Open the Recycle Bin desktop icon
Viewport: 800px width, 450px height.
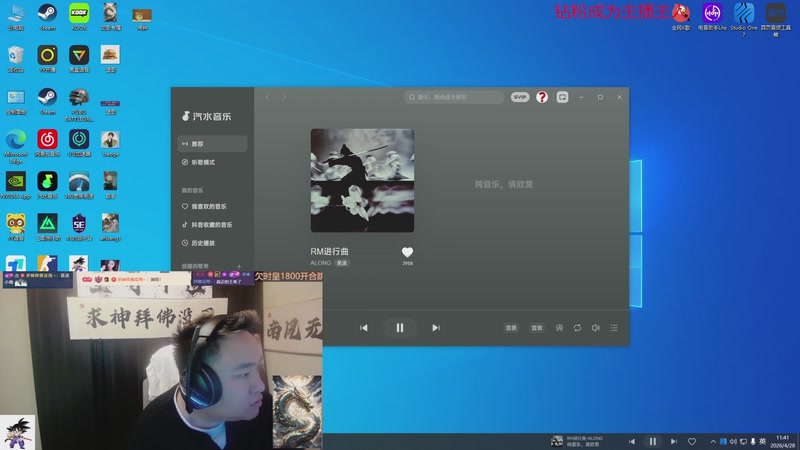coord(16,59)
